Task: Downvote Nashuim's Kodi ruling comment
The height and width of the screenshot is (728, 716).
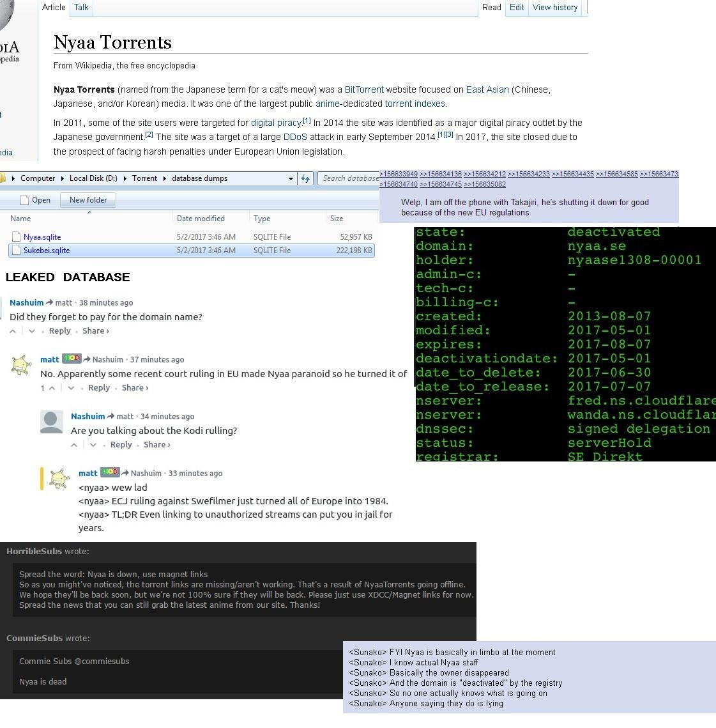Action: [x=93, y=445]
